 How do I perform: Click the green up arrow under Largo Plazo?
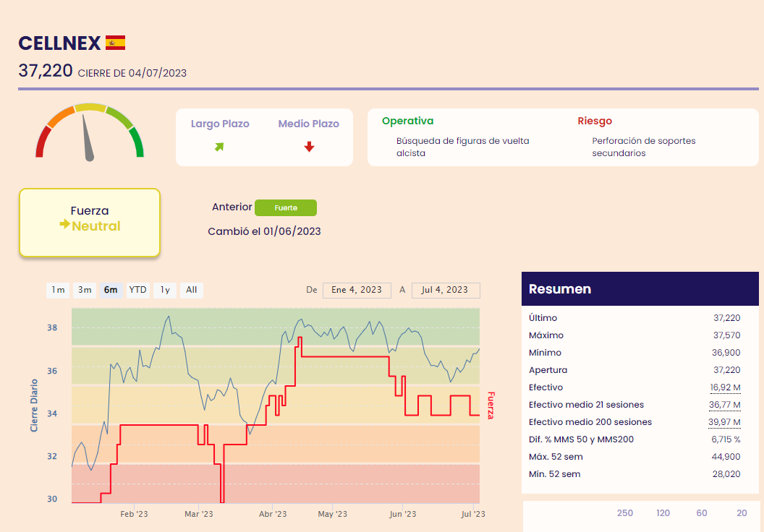(x=219, y=147)
